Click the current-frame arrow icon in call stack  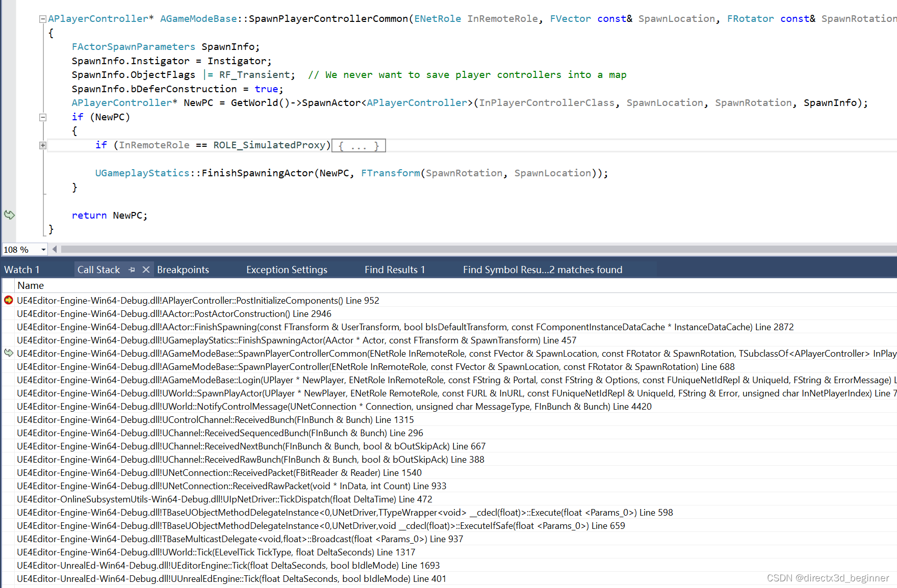click(9, 353)
